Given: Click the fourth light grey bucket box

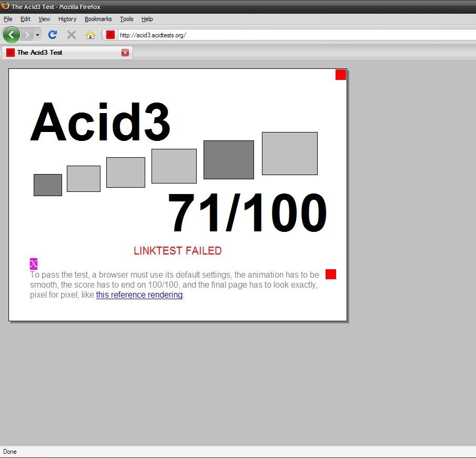Looking at the screenshot, I should tap(174, 166).
